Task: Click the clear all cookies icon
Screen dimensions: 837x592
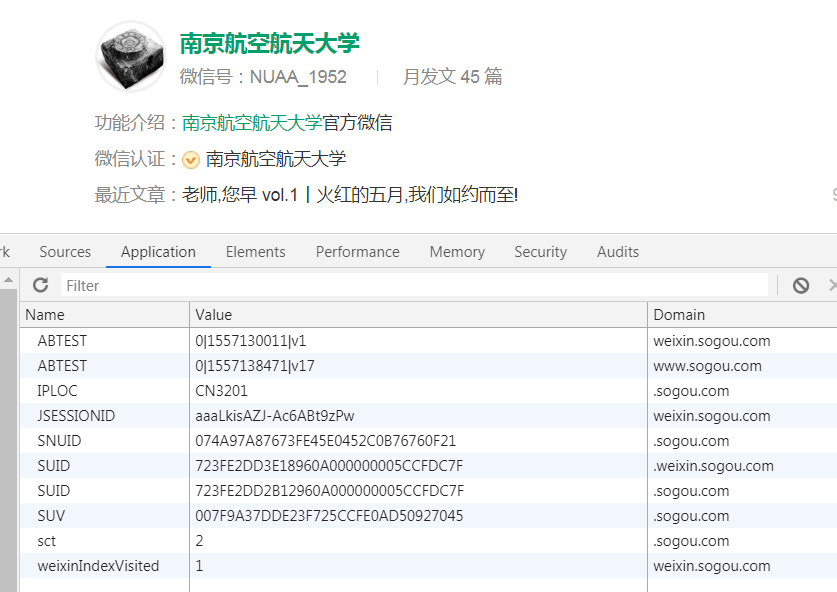Action: (x=801, y=286)
